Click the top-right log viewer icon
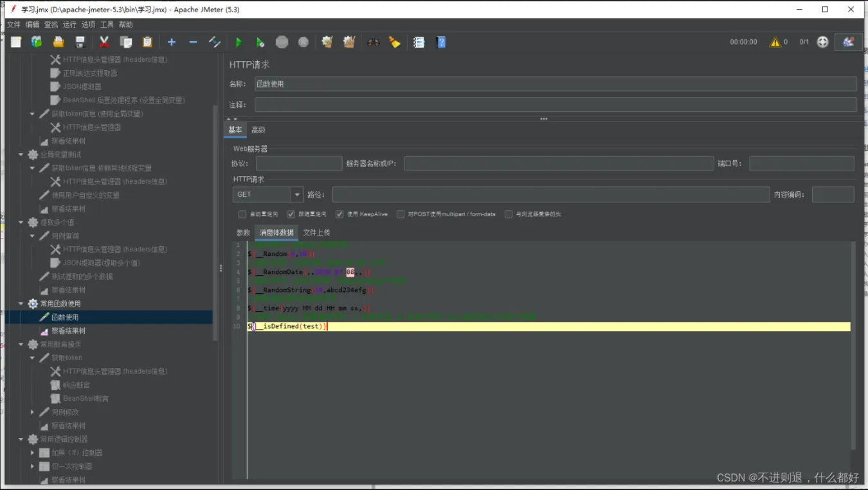 pyautogui.click(x=848, y=42)
